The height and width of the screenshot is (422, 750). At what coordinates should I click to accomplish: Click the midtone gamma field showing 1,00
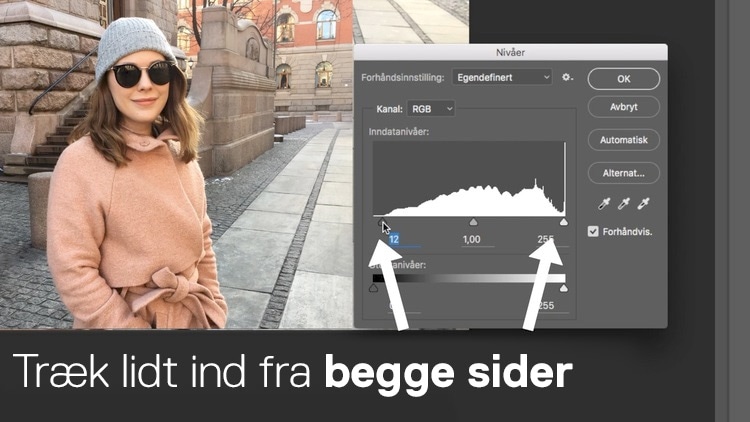[x=472, y=239]
